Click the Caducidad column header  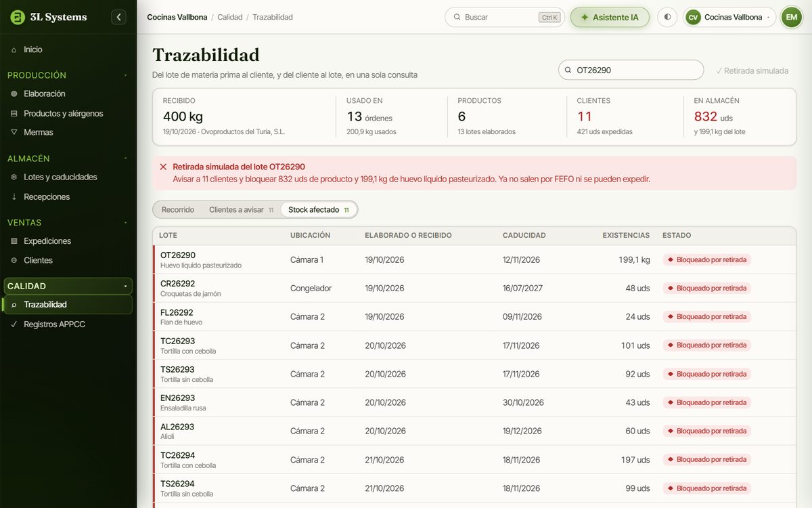[524, 236]
